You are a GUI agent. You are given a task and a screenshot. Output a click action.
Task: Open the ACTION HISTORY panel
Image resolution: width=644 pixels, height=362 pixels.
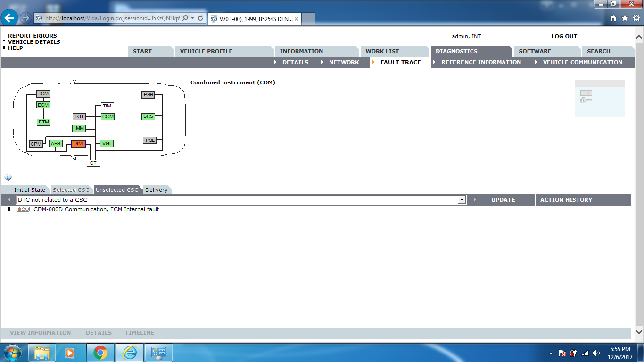(x=566, y=200)
